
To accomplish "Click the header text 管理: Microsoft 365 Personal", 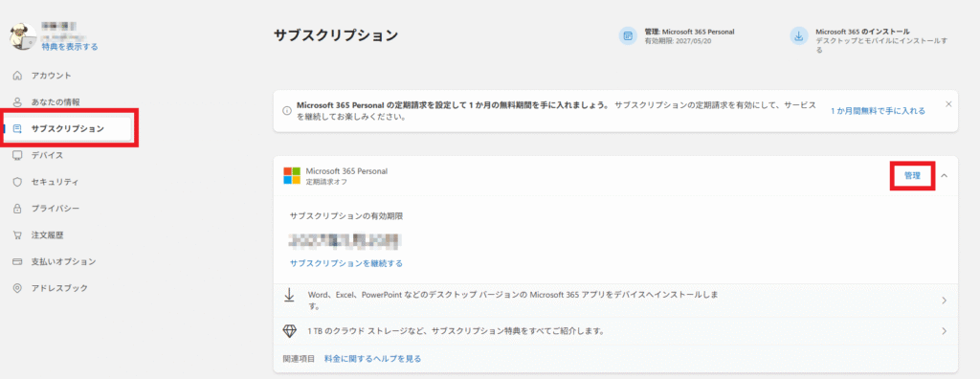I will coord(689,32).
